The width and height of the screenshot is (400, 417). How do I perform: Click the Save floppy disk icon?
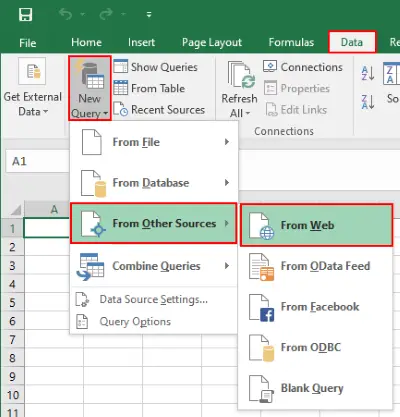tap(25, 15)
